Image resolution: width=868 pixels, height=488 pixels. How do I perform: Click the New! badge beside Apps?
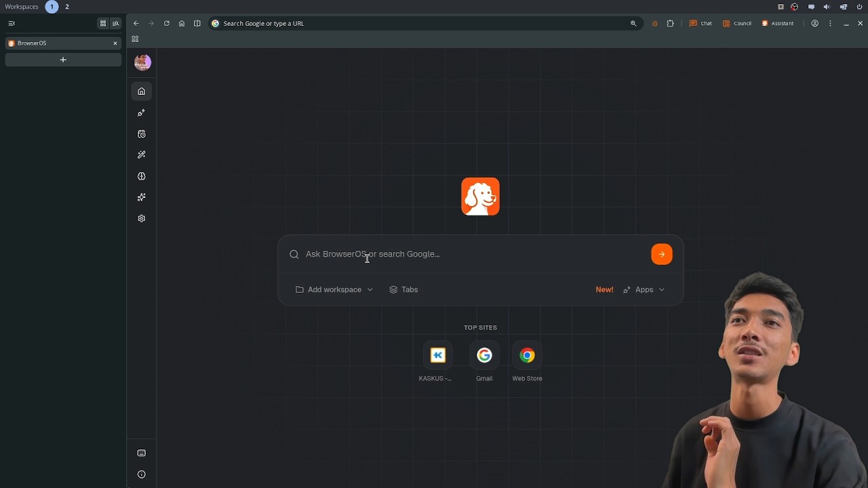(604, 289)
